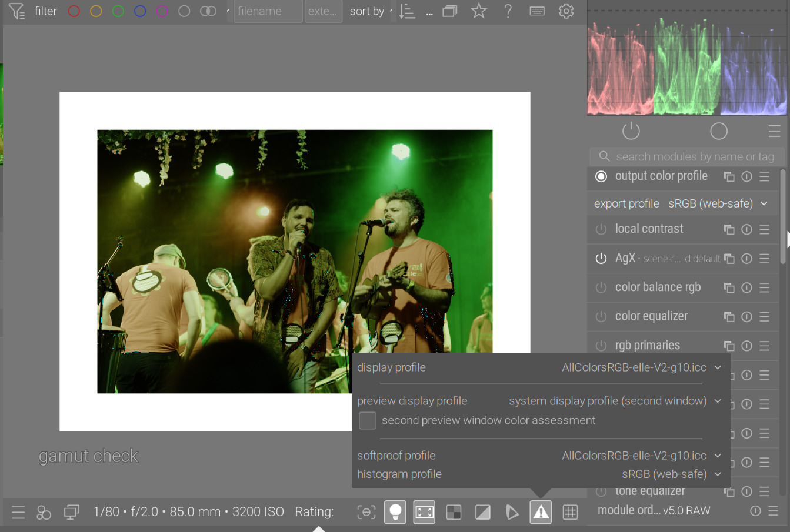The image size is (790, 532).
Task: Open the rgb primaries module header
Action: [x=647, y=346]
